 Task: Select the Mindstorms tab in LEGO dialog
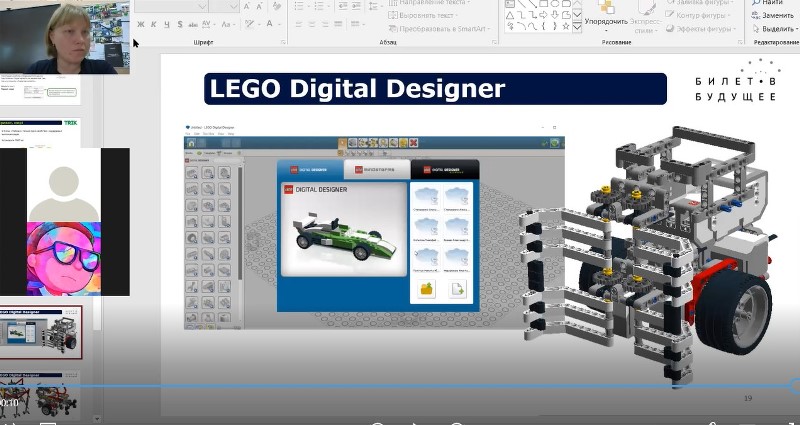(376, 171)
